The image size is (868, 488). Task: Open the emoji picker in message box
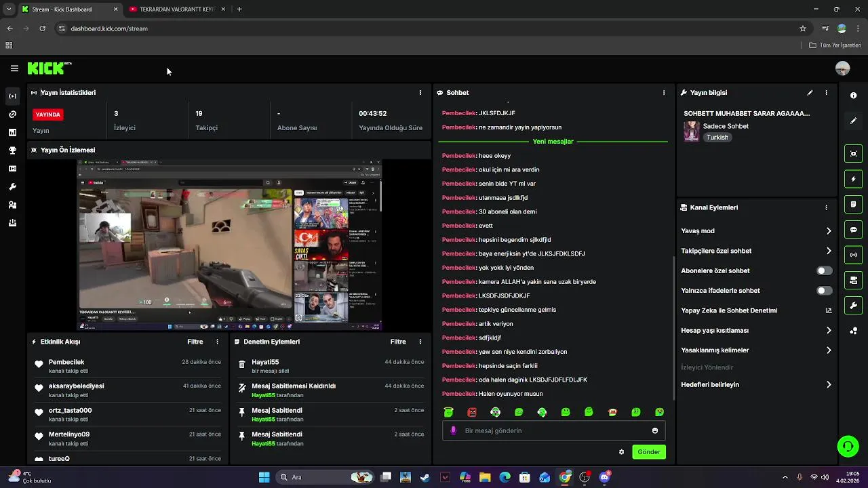pos(654,430)
